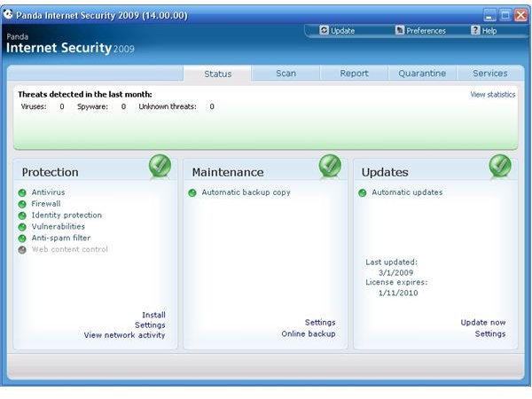Click the Last updated date 3/1/2009

tap(396, 272)
